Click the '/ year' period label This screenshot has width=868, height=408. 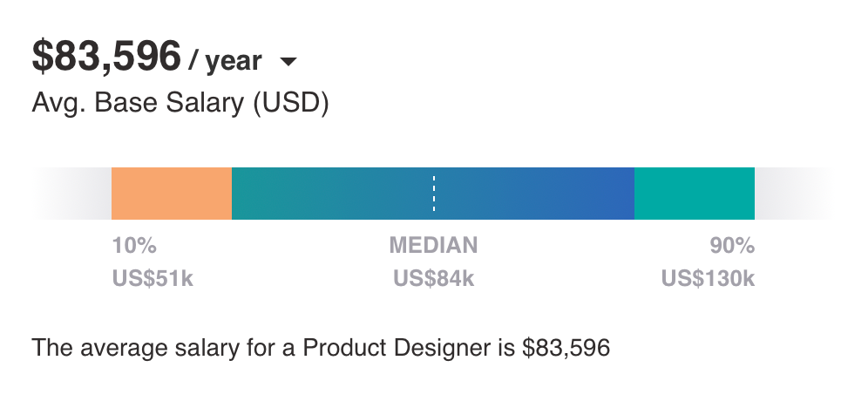[x=225, y=60]
